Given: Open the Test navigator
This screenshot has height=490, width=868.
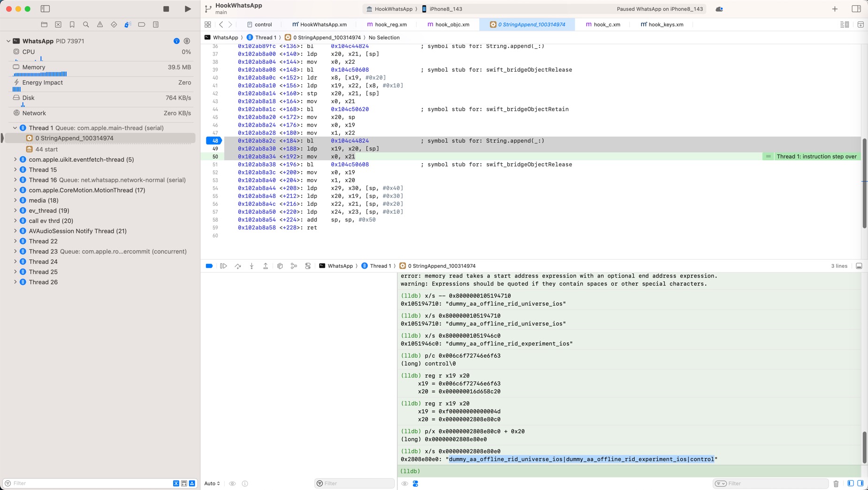Looking at the screenshot, I should pos(114,24).
